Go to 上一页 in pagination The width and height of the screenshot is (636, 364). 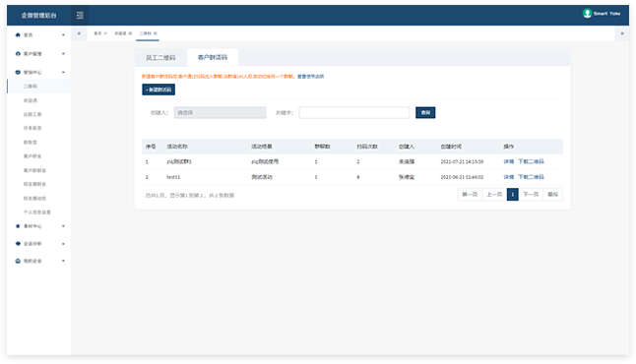[x=494, y=195]
